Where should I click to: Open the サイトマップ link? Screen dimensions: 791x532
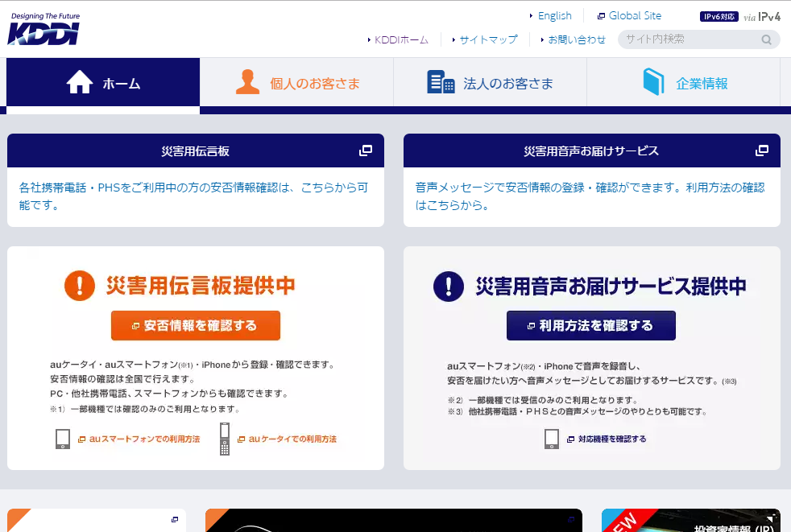click(488, 39)
